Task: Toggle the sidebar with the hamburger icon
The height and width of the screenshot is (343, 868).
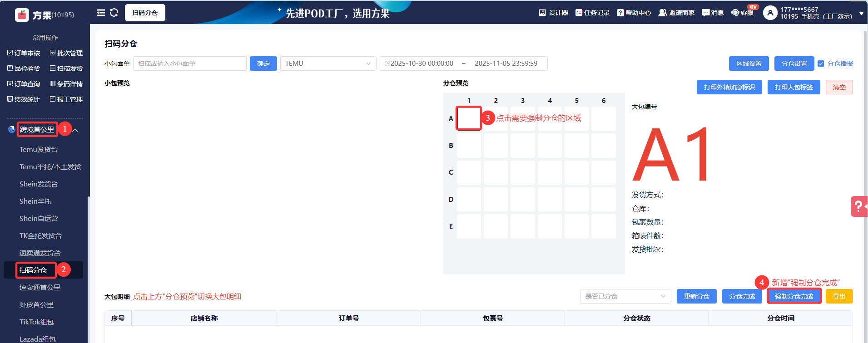Action: pos(101,13)
